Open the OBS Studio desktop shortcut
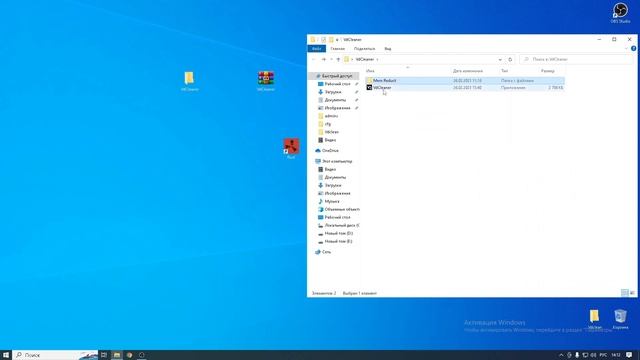640x360 pixels. (620, 13)
